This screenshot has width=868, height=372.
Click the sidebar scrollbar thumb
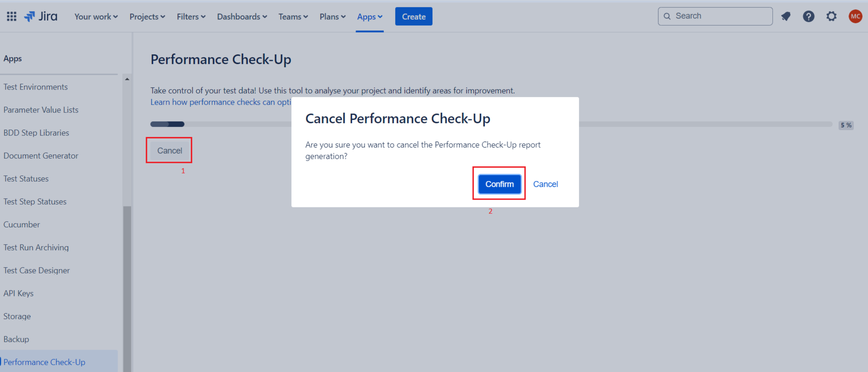tap(127, 289)
